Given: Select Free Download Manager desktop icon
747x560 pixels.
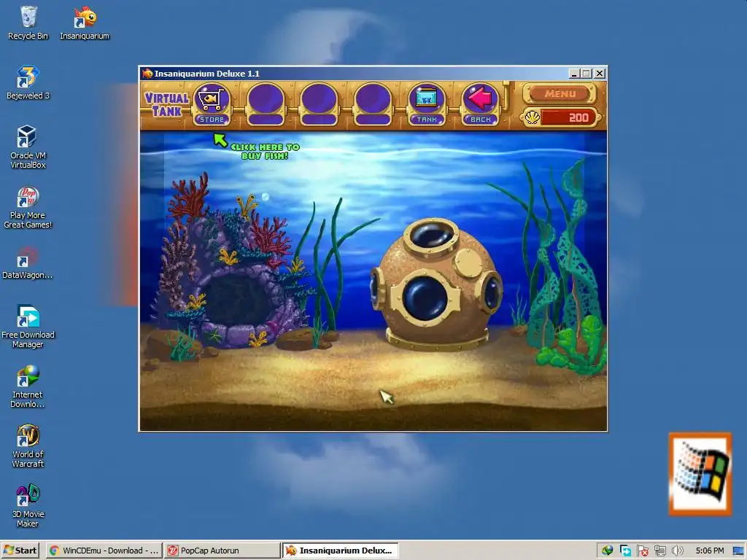Looking at the screenshot, I should click(x=28, y=327).
